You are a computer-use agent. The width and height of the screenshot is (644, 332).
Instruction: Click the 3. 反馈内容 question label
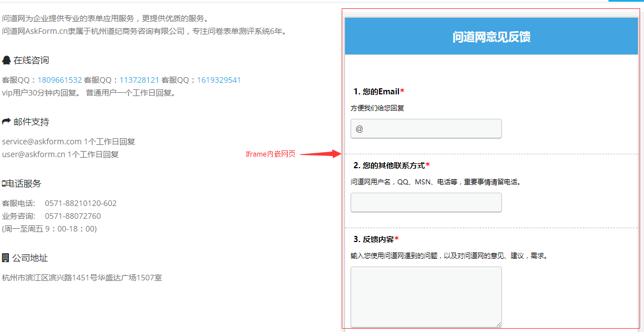376,239
